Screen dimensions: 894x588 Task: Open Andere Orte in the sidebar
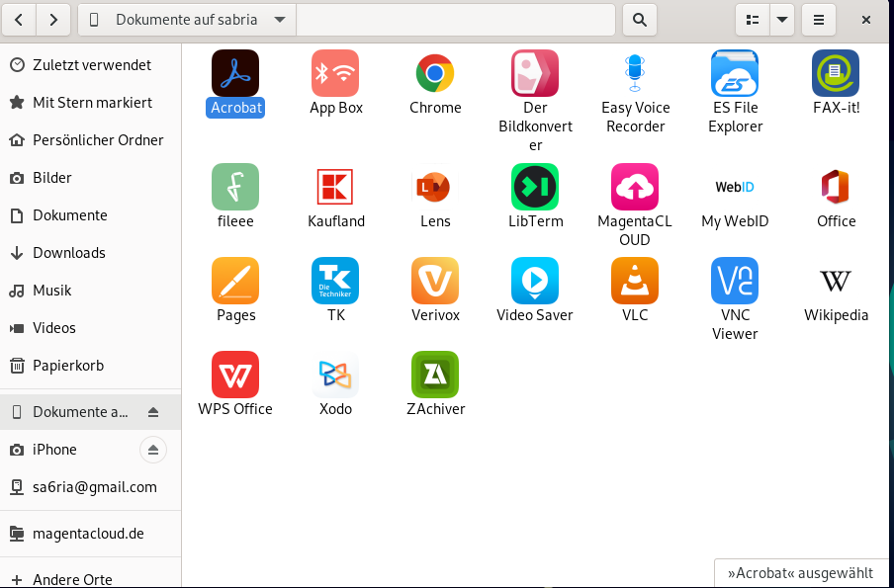coord(72,579)
